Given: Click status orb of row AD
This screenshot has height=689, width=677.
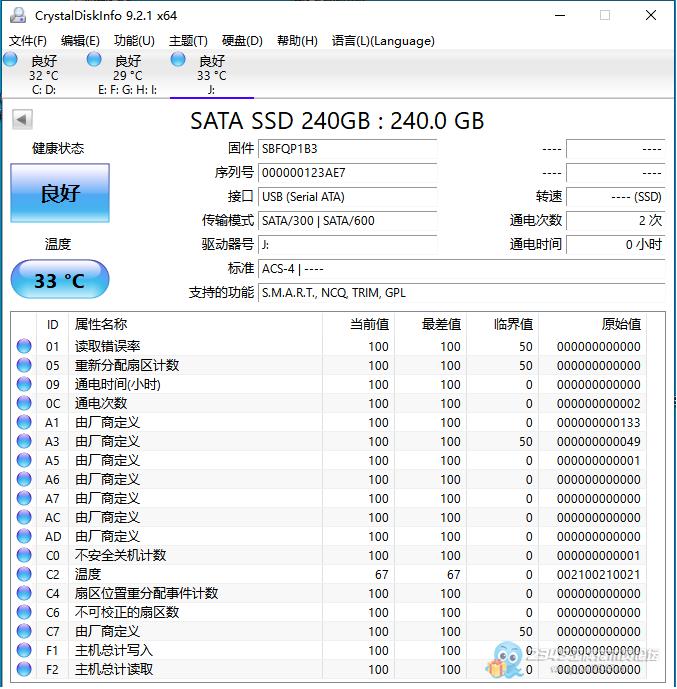Looking at the screenshot, I should (24, 536).
